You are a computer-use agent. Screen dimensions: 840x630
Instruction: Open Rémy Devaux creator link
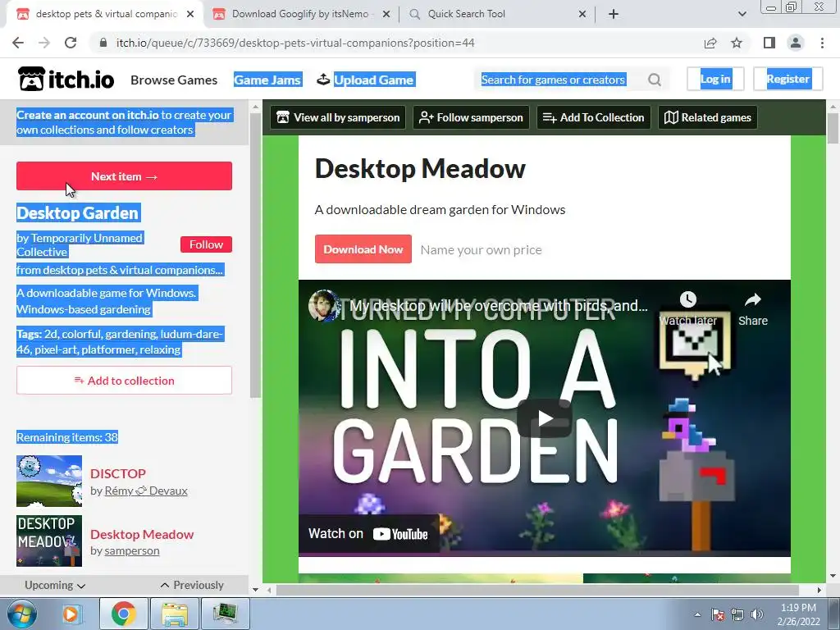click(x=146, y=491)
